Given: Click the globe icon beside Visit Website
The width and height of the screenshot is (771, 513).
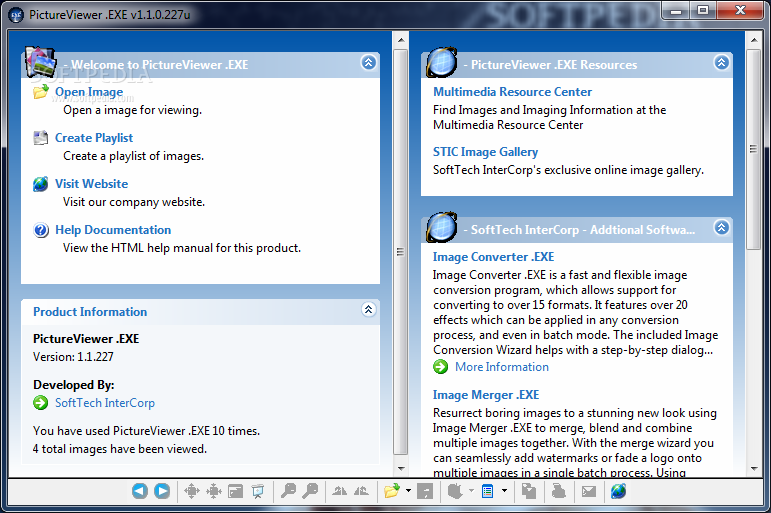Looking at the screenshot, I should click(41, 184).
